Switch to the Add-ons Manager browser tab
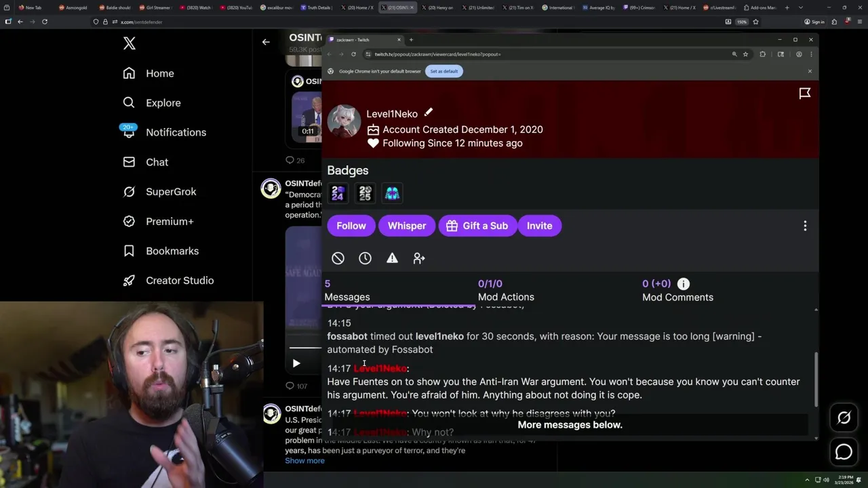This screenshot has height=488, width=868. point(759,7)
